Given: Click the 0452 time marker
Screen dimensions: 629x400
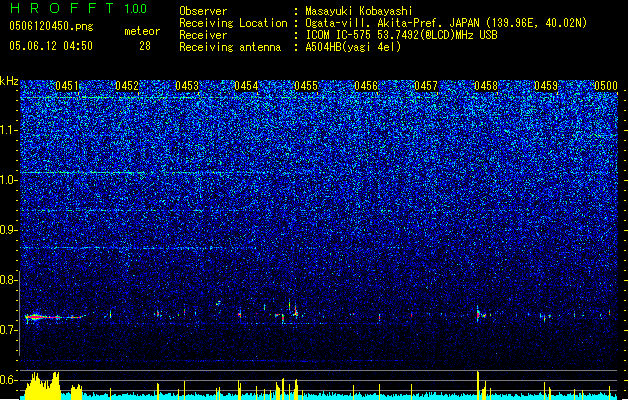Looking at the screenshot, I should (127, 86).
